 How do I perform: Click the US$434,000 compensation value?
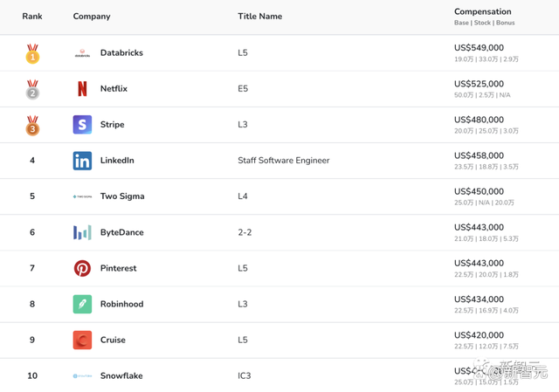tap(479, 299)
